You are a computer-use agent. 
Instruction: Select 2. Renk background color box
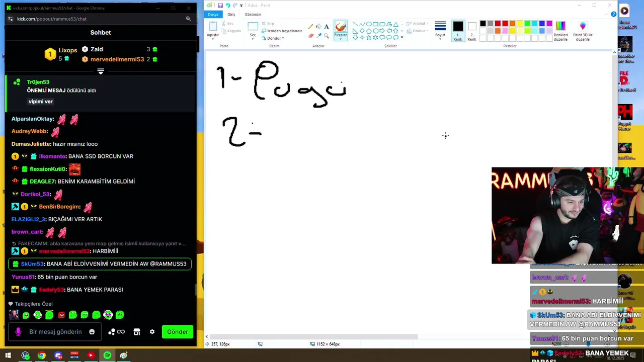point(472,31)
